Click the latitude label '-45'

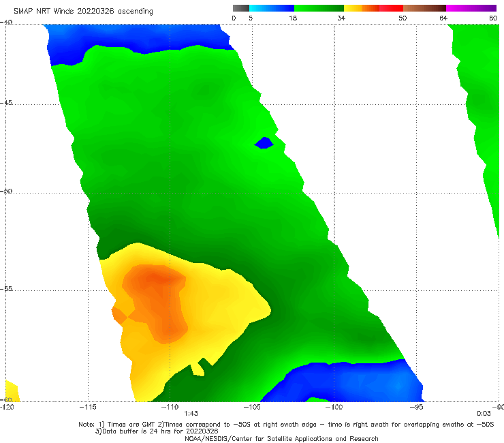6,103
